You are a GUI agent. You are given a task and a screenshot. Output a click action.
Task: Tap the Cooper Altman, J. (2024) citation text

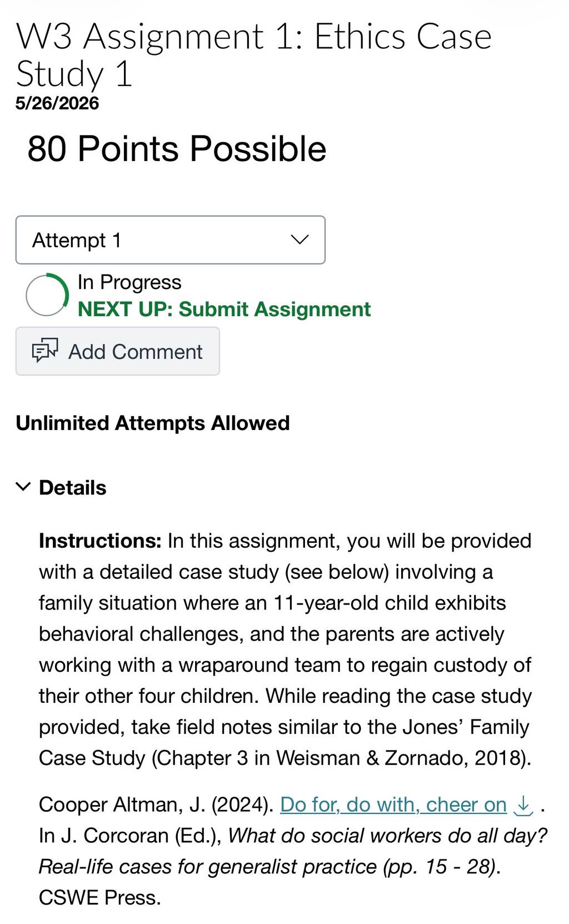(x=156, y=805)
